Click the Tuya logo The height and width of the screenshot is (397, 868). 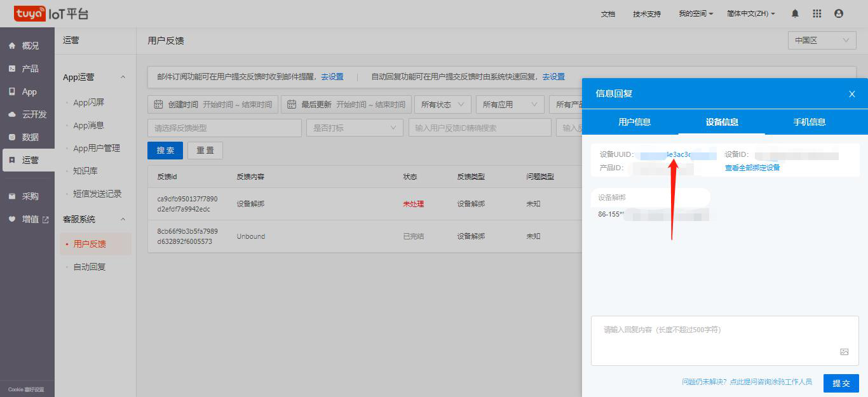coord(29,13)
